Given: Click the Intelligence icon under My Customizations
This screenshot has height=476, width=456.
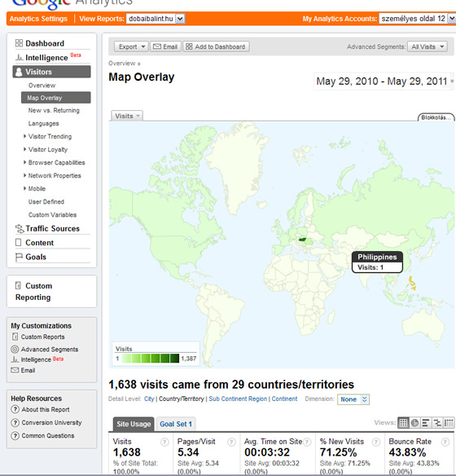Looking at the screenshot, I should pyautogui.click(x=15, y=359).
